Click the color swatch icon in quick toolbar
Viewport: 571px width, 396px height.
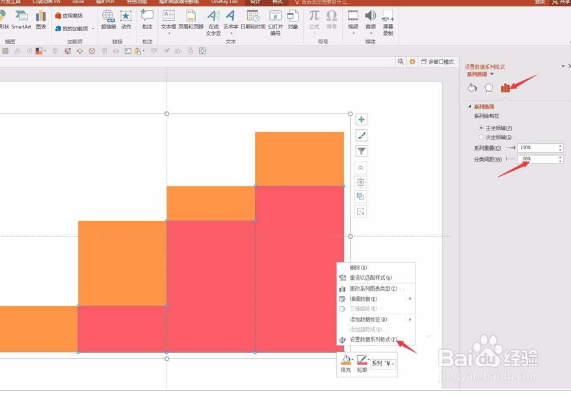pyautogui.click(x=39, y=51)
